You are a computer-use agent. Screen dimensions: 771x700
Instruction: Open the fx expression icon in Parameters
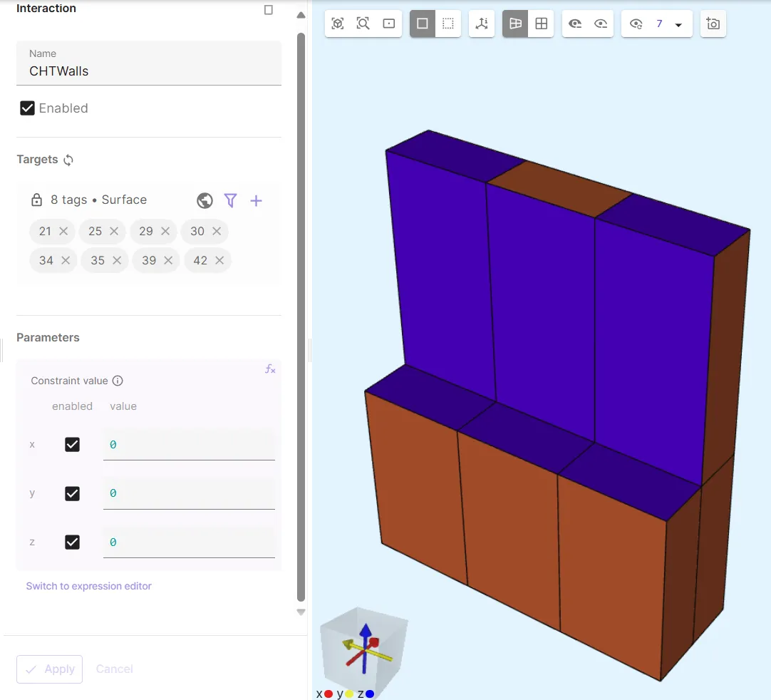point(270,369)
